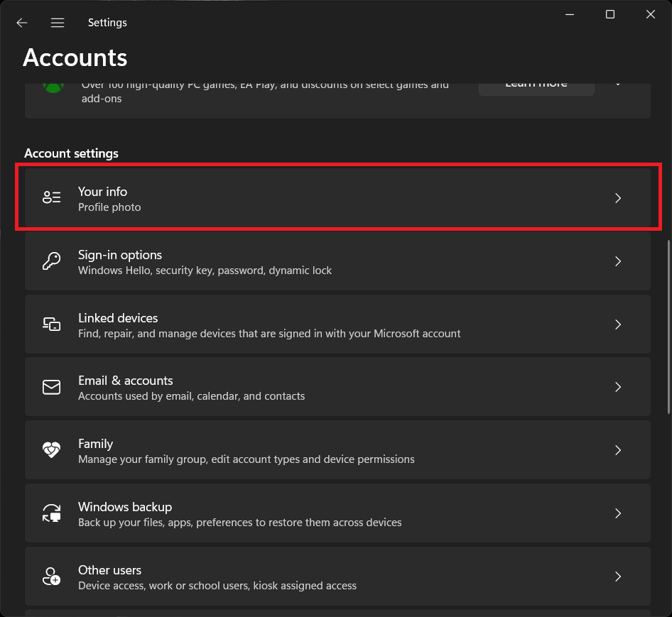Minimize the Settings window

[570, 15]
